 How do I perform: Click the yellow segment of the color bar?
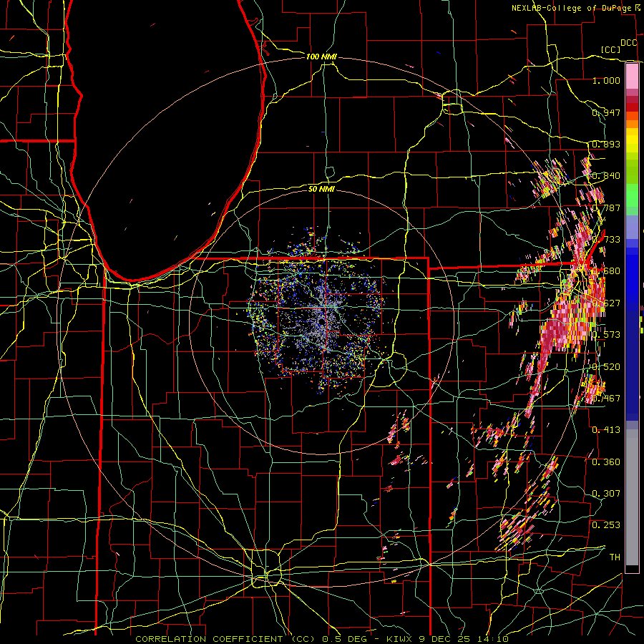pos(632,141)
